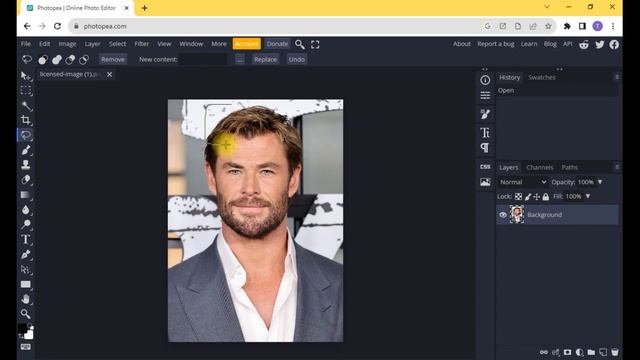Screen dimensions: 640x360
Task: Open the Window menu
Action: pos(191,44)
